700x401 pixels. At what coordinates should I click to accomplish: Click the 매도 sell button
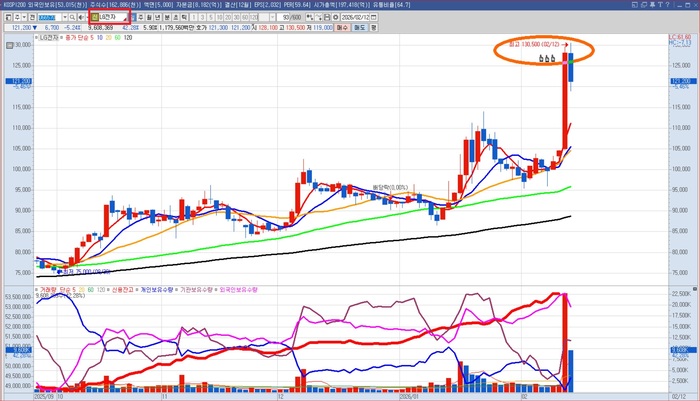tap(359, 28)
